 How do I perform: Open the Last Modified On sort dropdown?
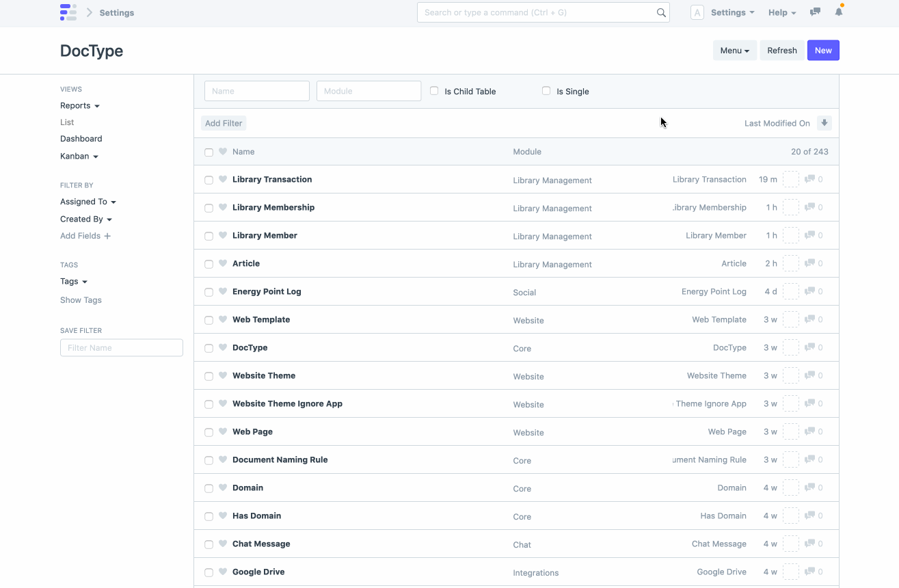click(777, 123)
